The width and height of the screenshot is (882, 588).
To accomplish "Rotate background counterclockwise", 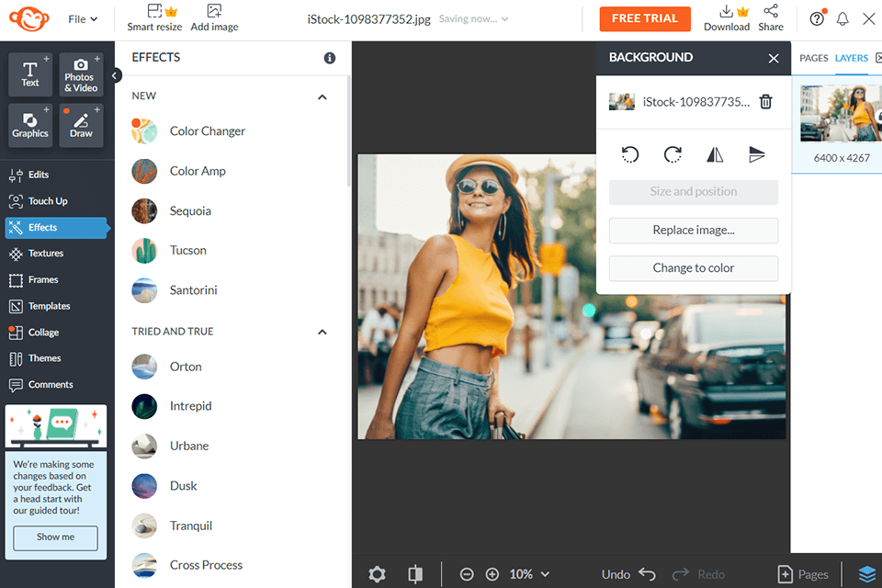I will click(x=630, y=154).
